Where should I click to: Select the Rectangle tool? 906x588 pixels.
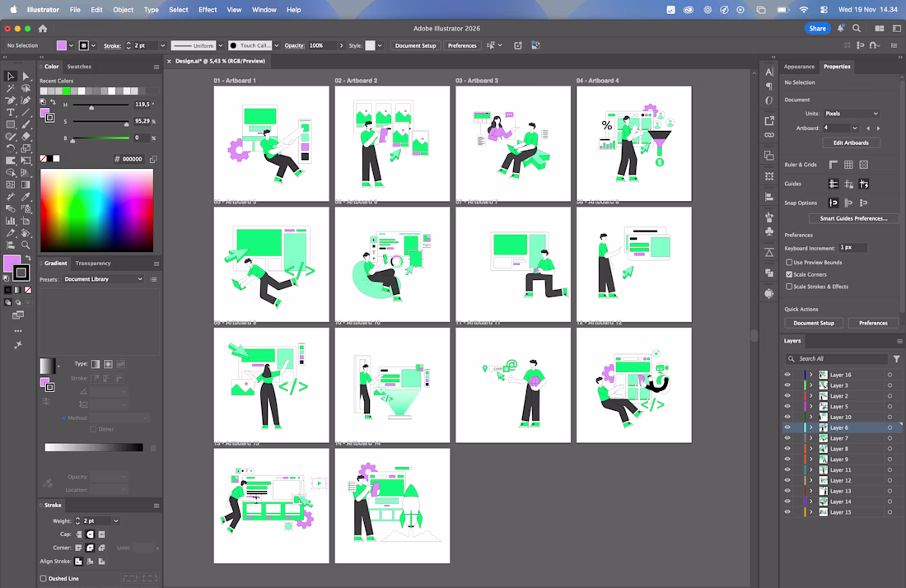tap(11, 124)
